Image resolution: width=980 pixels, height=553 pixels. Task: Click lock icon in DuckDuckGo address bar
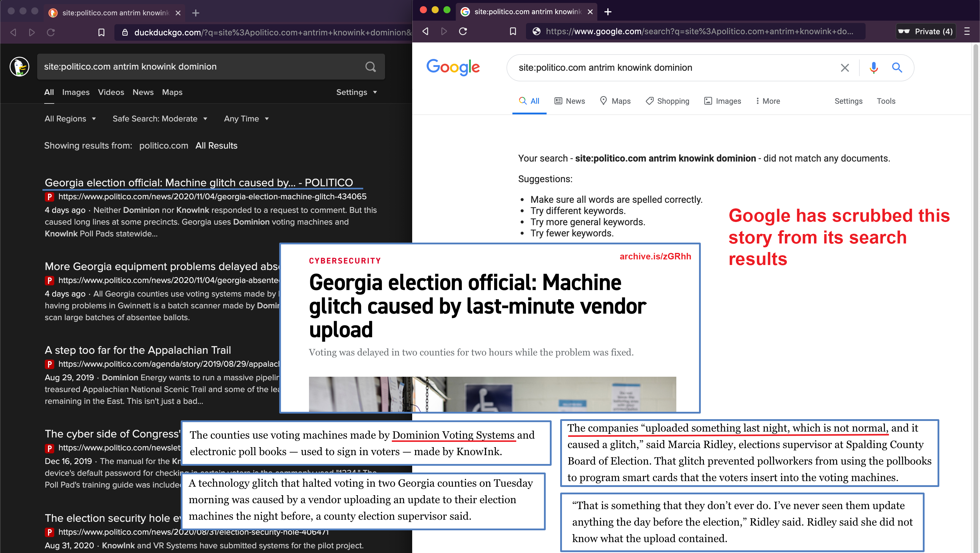tap(125, 32)
